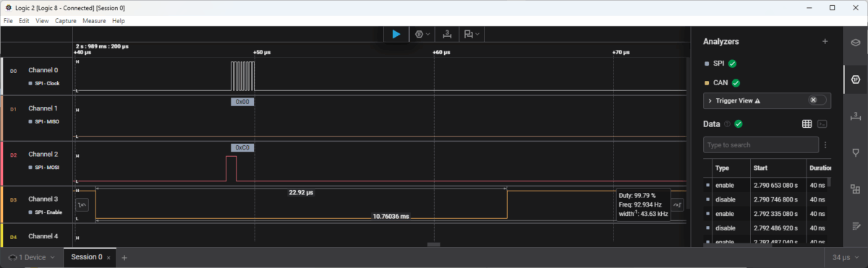Switch data view to terminal mode
The width and height of the screenshot is (868, 268).
(822, 124)
